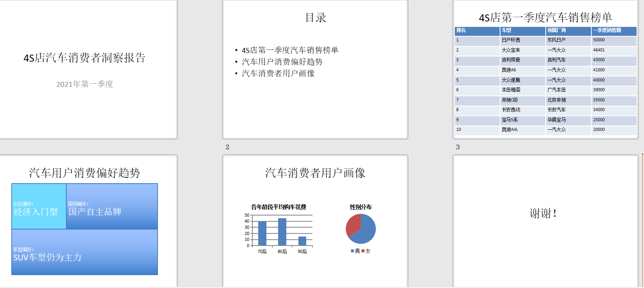Click the 男 legend entry
This screenshot has width=644, height=288.
[355, 251]
